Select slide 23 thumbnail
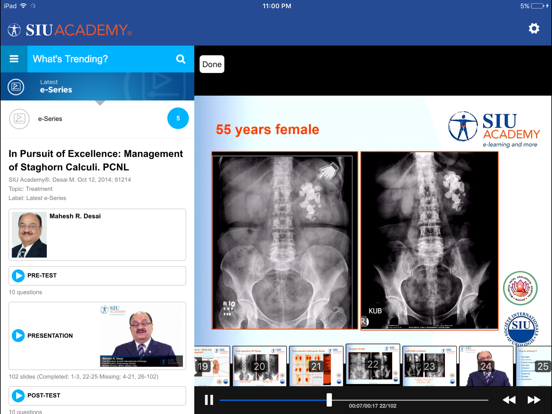This screenshot has height=414, width=552. coord(429,365)
